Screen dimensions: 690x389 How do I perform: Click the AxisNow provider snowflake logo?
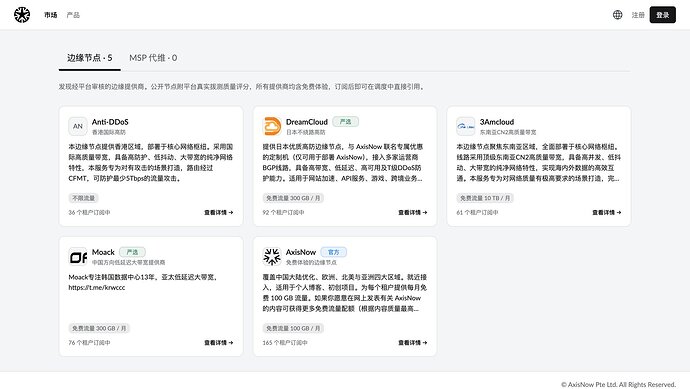coord(272,257)
